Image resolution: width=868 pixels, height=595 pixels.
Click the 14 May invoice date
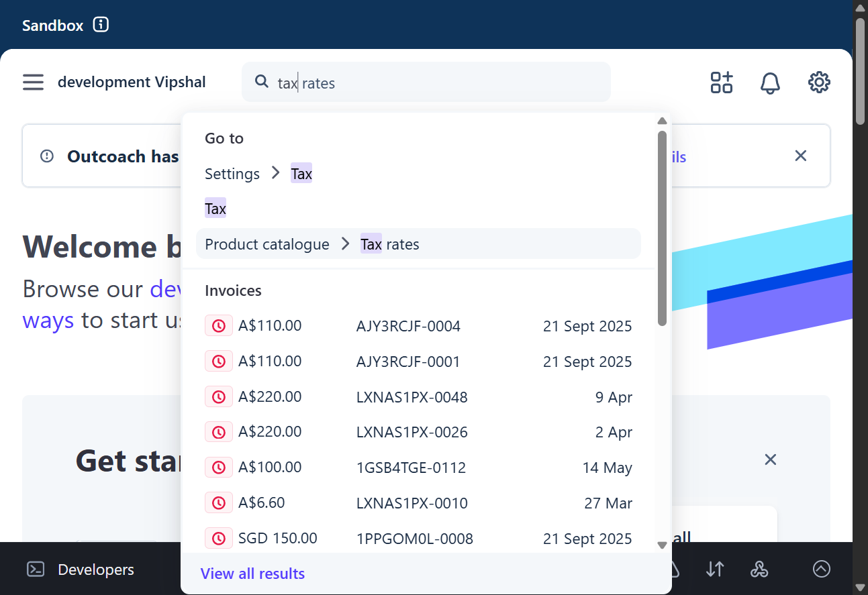[x=607, y=468]
